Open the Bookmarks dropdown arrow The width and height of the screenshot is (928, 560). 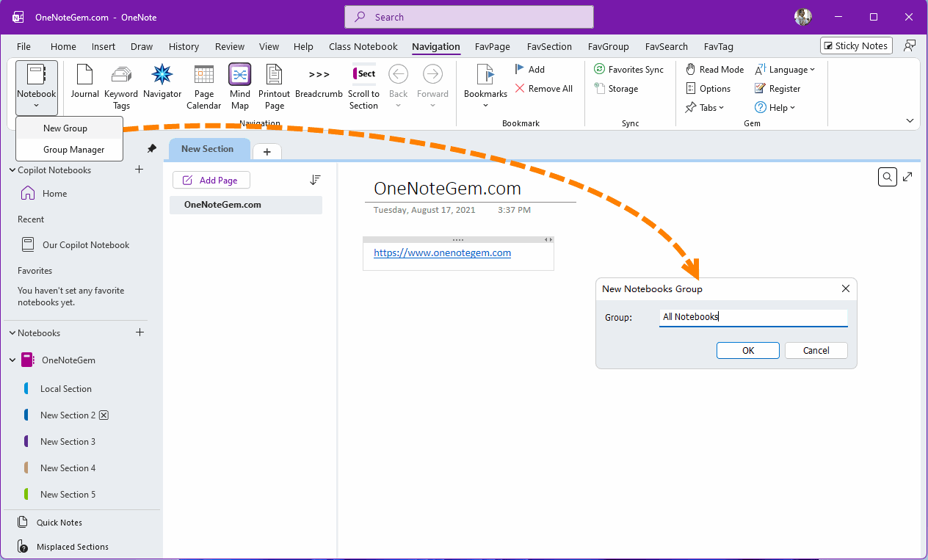(x=485, y=106)
